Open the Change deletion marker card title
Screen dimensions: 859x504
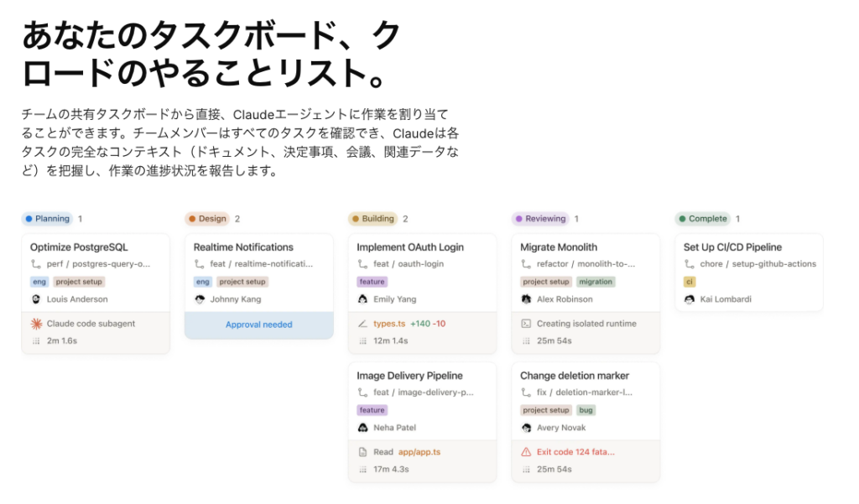point(574,376)
